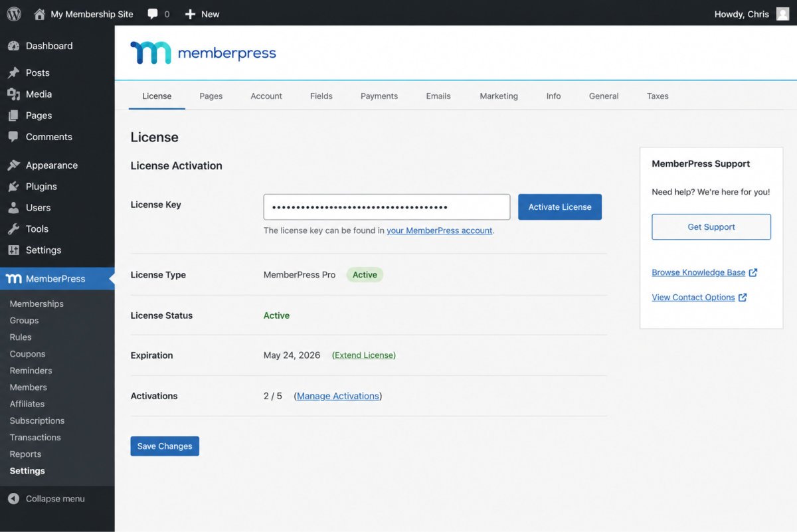
Task: Open Chris's user avatar in admin bar
Action: (782, 14)
